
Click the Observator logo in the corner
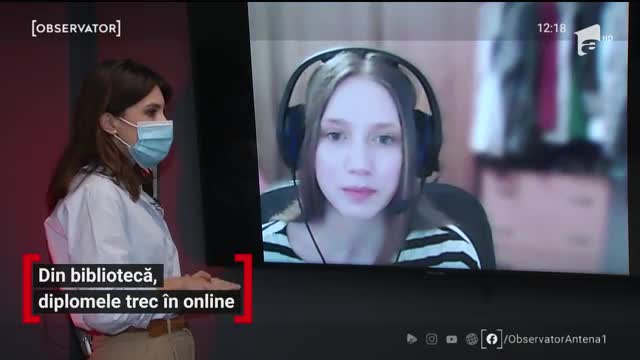[x=76, y=28]
